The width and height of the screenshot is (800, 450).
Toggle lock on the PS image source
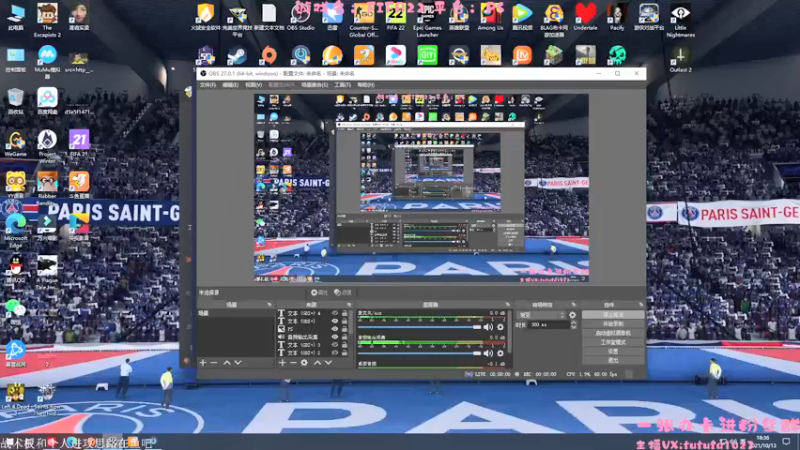345,329
